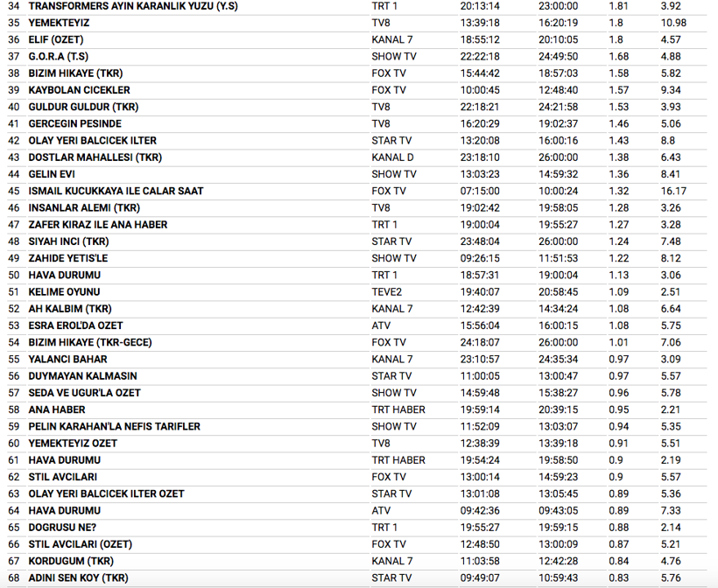Click the TEVE2 channel name cell

point(386,291)
